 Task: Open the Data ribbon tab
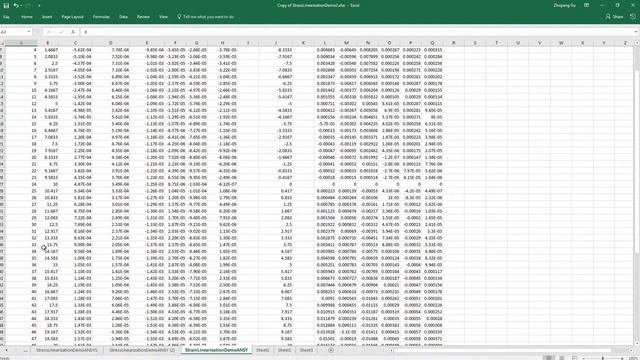coord(123,17)
